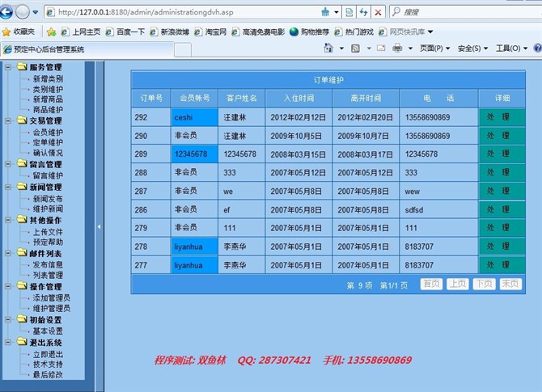Viewport: 542px width, 392px height.
Task: Click the 下页 next page button
Action: (483, 284)
